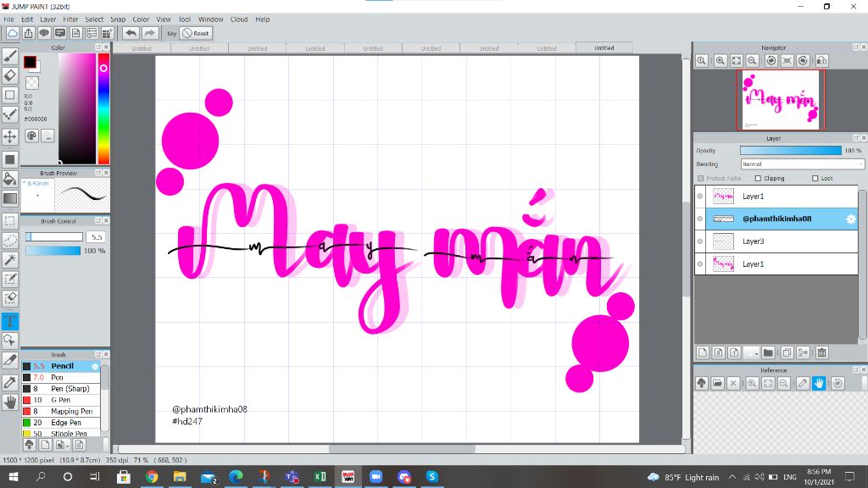Screen dimensions: 868x488
Task: Select the Hand tool in left toolbar
Action: point(10,402)
